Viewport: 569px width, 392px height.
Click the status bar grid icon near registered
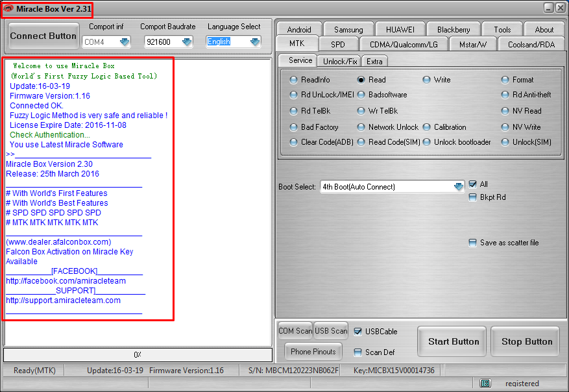point(485,384)
